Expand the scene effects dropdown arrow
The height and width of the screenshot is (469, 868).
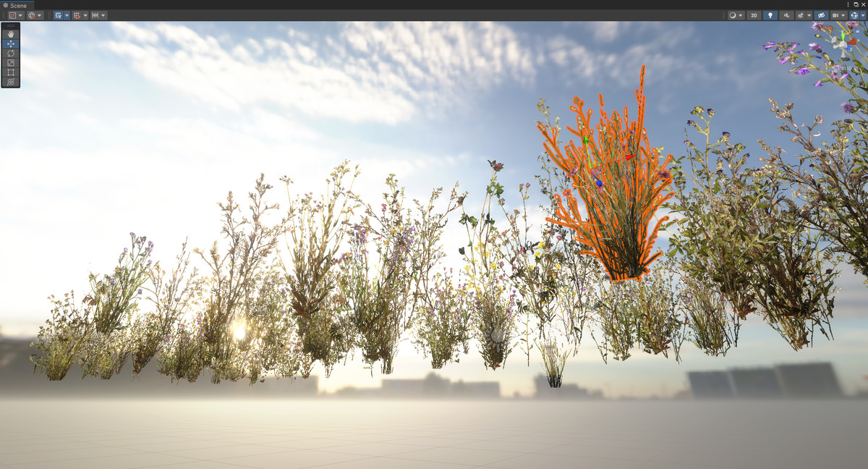[x=809, y=14]
